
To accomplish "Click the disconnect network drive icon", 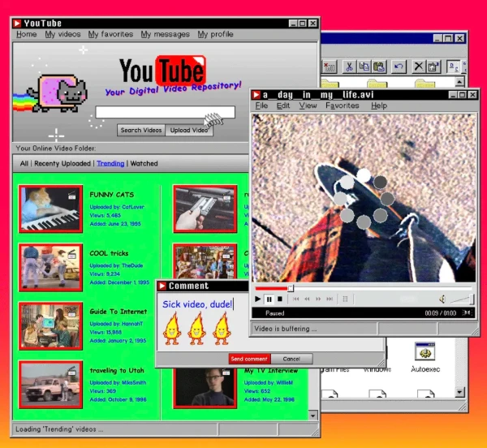I will pyautogui.click(x=330, y=67).
